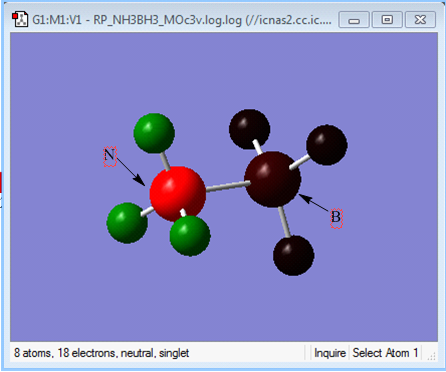Select the green hydrogen overlapping the red atom
The width and height of the screenshot is (446, 372).
click(190, 236)
